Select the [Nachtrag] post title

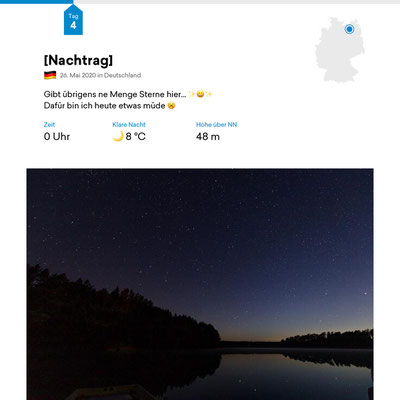click(x=78, y=60)
